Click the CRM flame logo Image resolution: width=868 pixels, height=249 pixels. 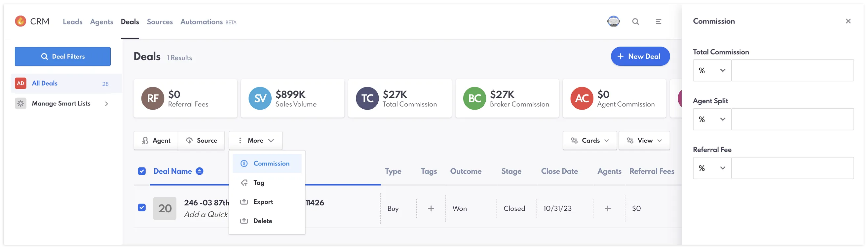click(x=20, y=21)
